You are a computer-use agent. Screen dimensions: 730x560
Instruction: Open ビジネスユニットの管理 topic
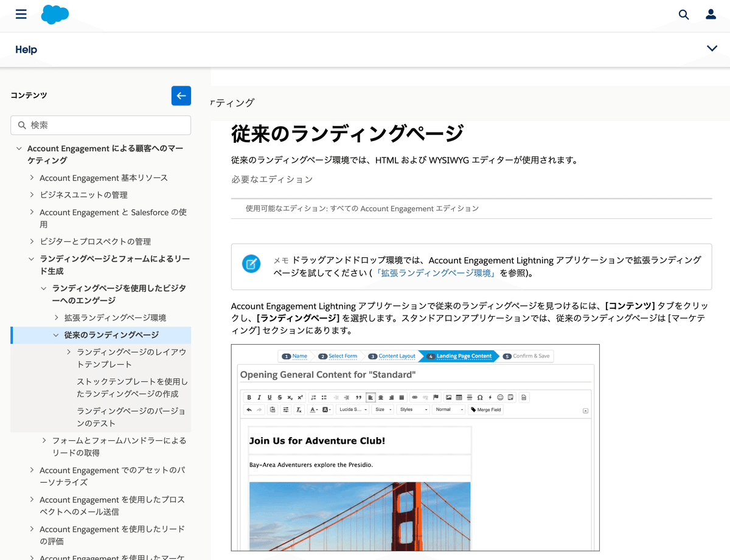coord(83,195)
